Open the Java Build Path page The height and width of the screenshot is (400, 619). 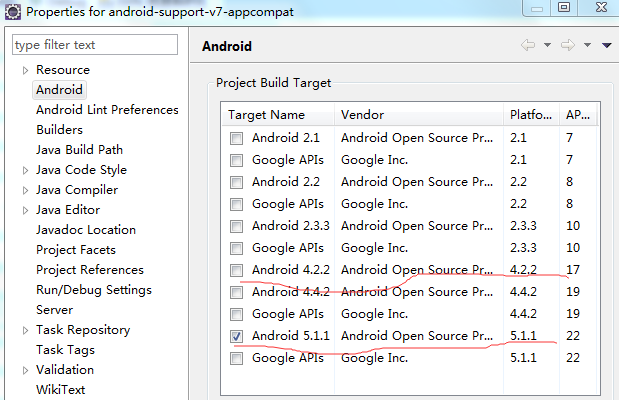pos(79,150)
